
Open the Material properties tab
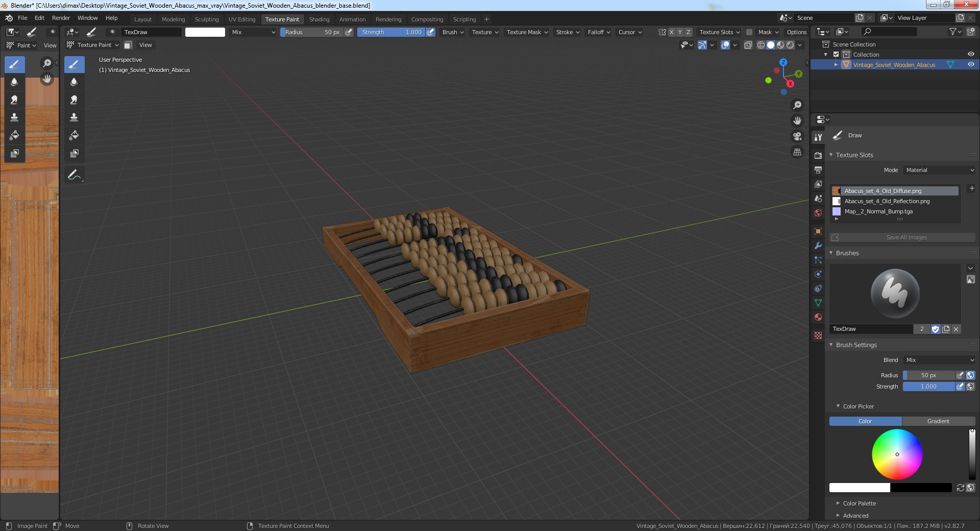pyautogui.click(x=818, y=317)
